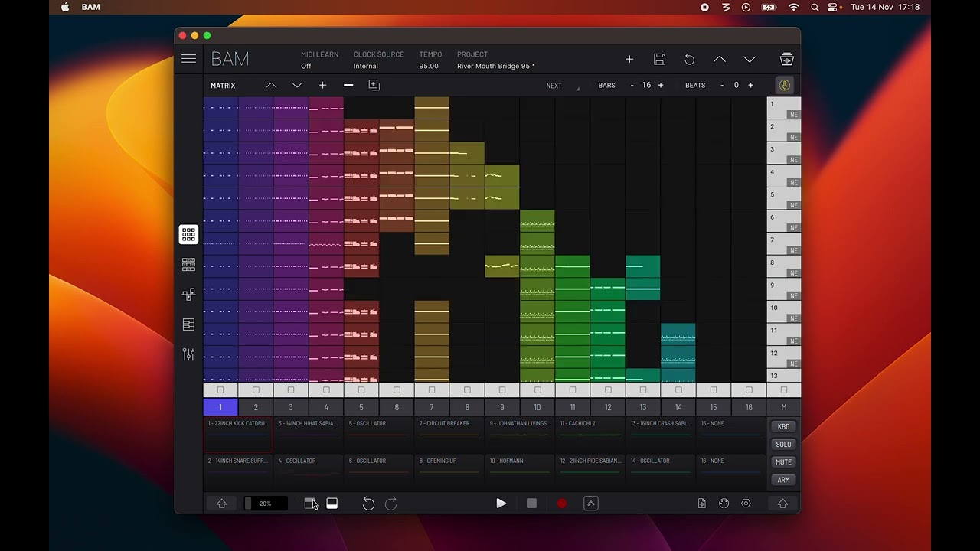
Task: Open the store basket icon
Action: coord(786,59)
